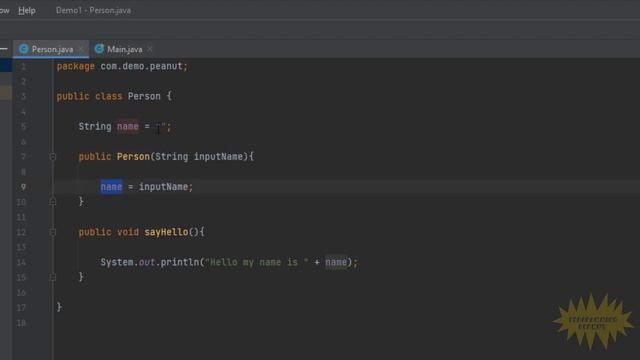Click the Main.java class file icon
The width and height of the screenshot is (640, 360).
click(x=99, y=49)
